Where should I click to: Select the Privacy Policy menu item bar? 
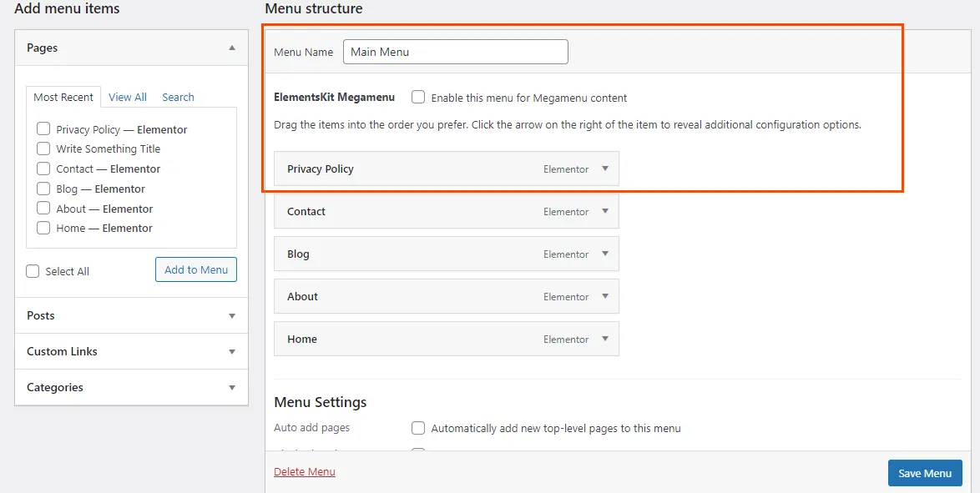447,169
